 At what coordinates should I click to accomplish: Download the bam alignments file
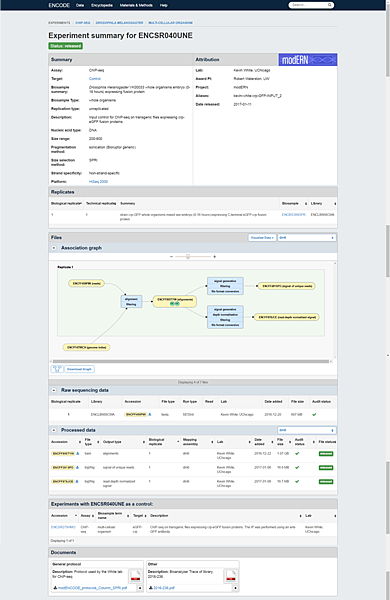[x=78, y=453]
